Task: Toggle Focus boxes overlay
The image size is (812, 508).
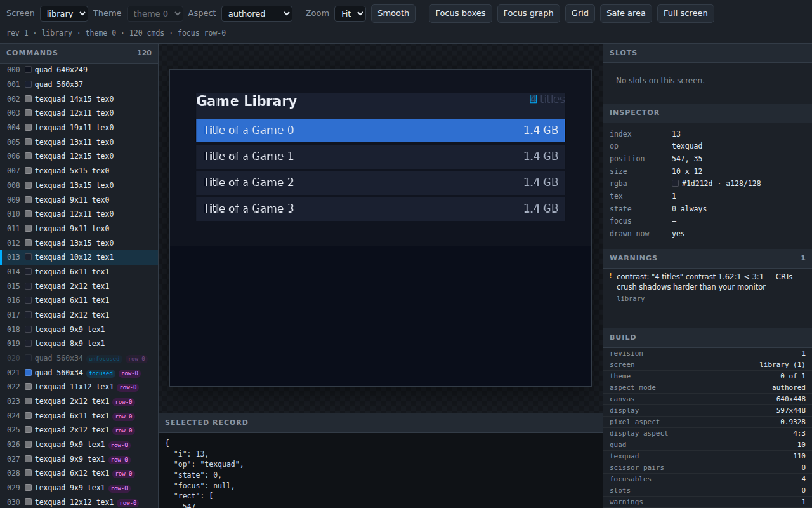Action: (461, 13)
